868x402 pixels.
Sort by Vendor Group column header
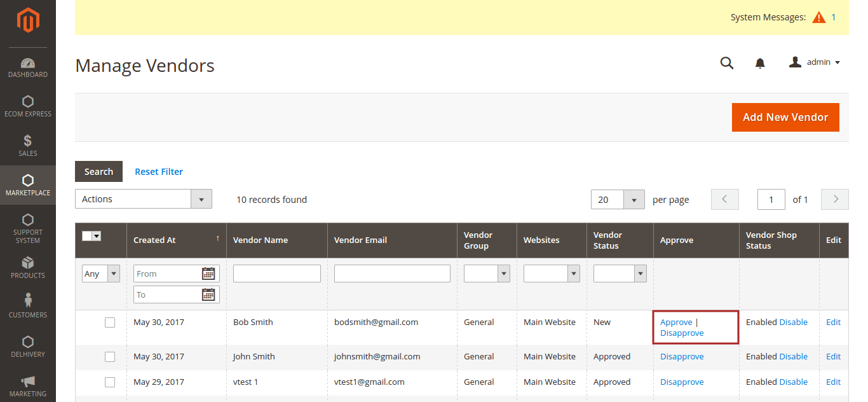coord(487,240)
